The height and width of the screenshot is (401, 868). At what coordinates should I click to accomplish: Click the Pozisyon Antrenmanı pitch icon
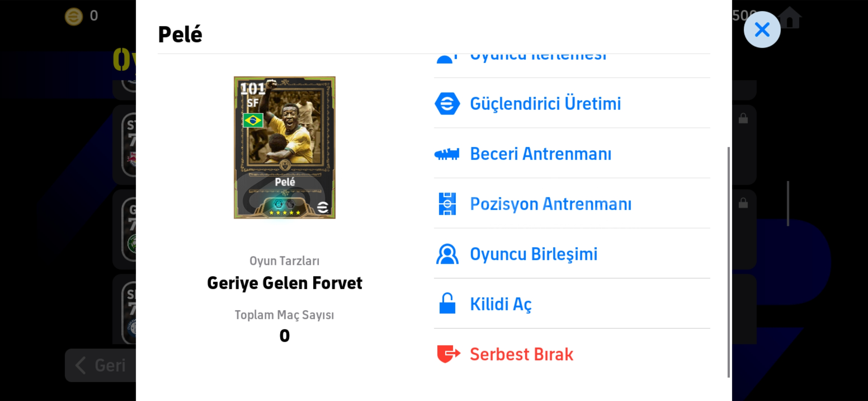point(447,204)
